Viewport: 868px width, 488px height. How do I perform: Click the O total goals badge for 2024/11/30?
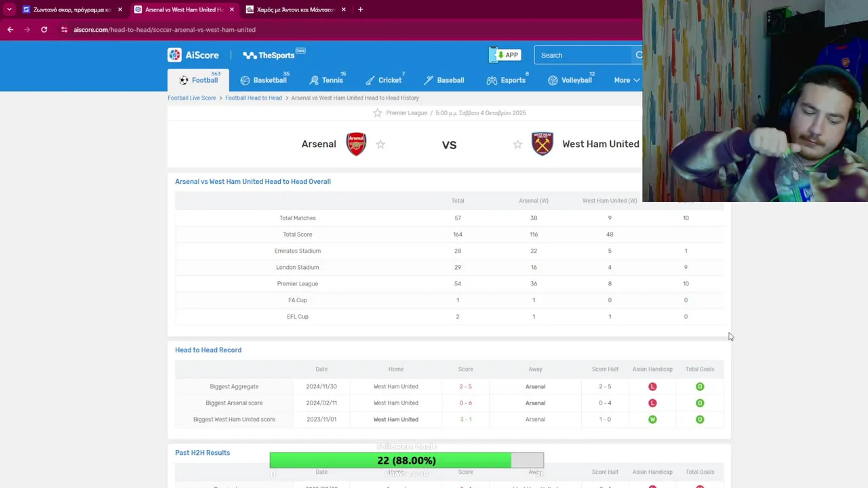[x=700, y=386]
